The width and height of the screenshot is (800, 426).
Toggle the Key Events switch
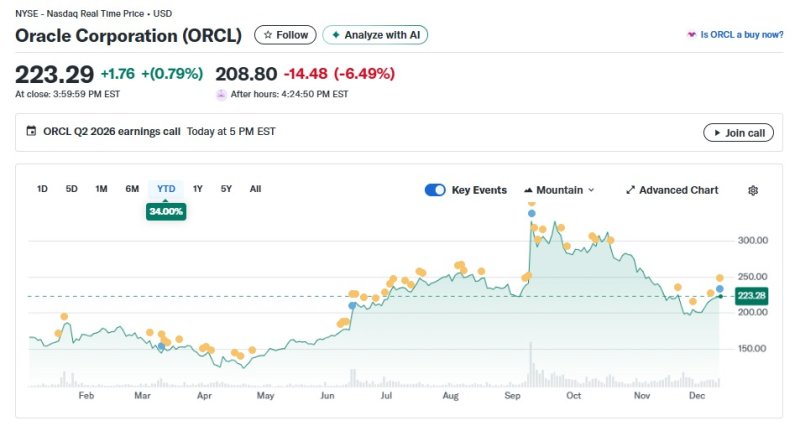(x=435, y=190)
